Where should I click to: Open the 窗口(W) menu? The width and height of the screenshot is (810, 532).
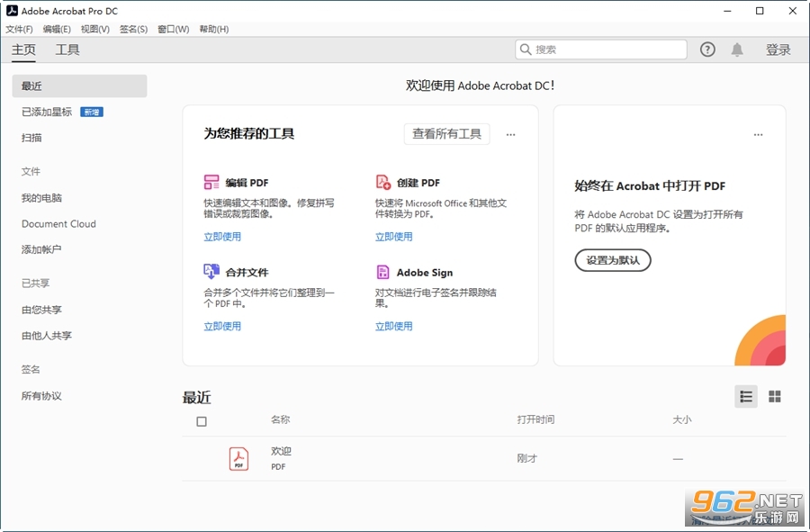(x=173, y=29)
